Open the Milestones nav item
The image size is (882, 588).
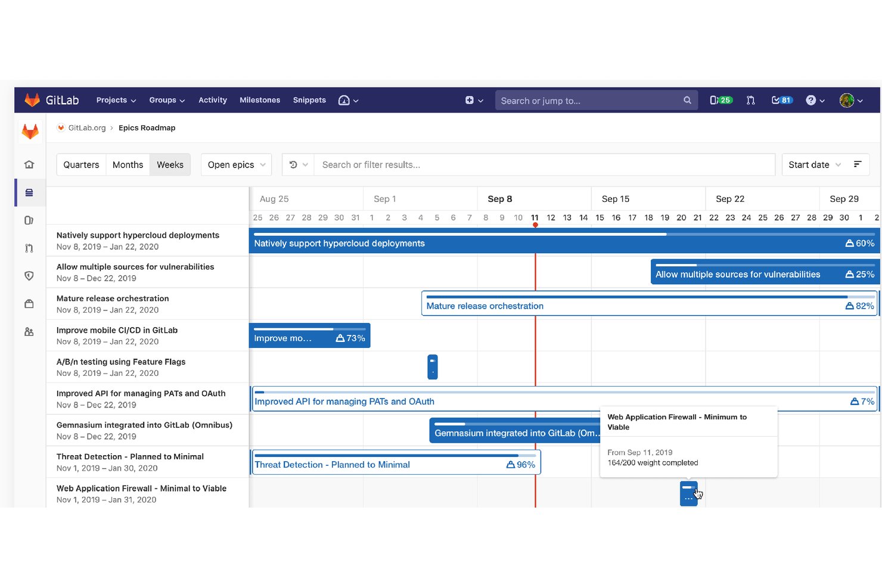click(x=260, y=100)
